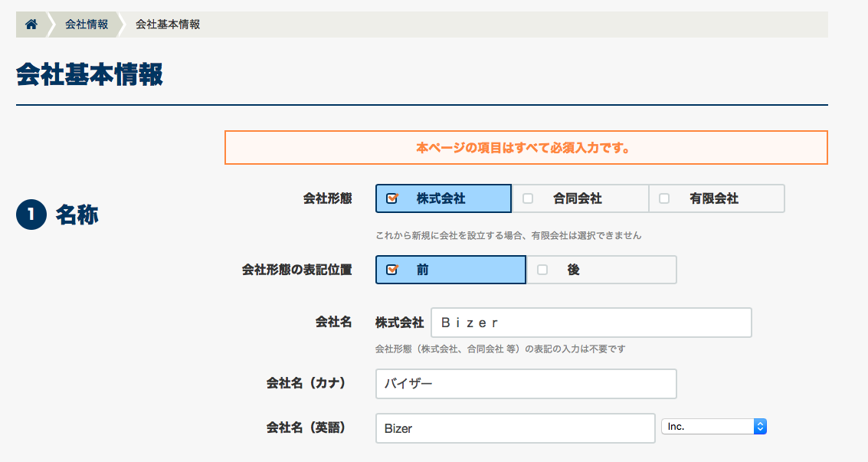Click the 会社基本情報 breadcrumb item
The image size is (868, 462).
click(x=168, y=25)
